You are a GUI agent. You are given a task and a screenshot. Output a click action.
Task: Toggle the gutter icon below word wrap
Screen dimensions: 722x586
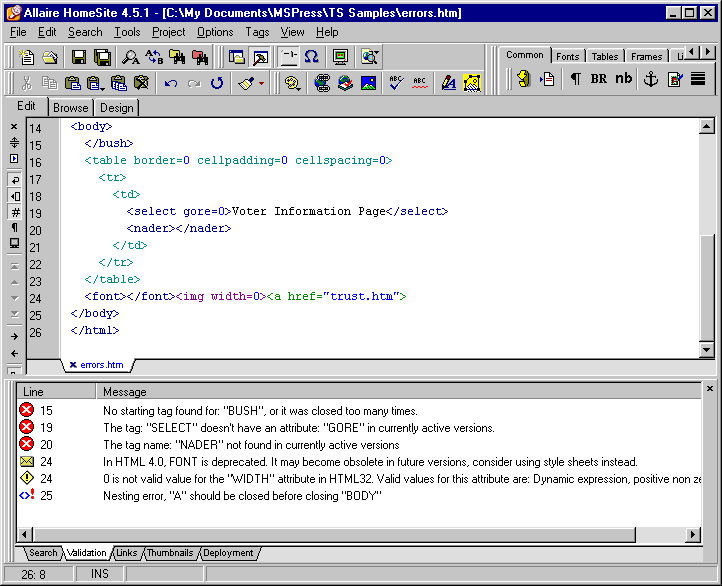coord(15,197)
